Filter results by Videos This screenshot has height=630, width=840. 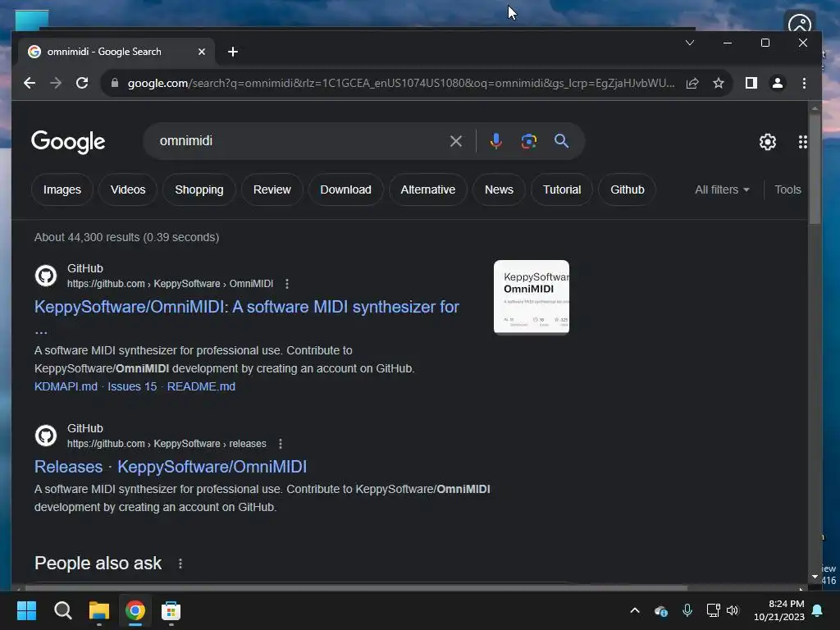128,189
